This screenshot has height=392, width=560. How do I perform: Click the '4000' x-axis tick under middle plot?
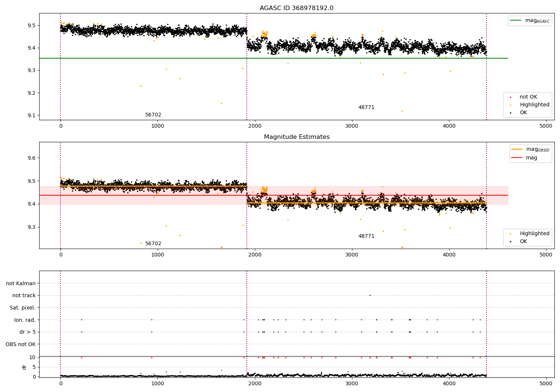point(449,255)
